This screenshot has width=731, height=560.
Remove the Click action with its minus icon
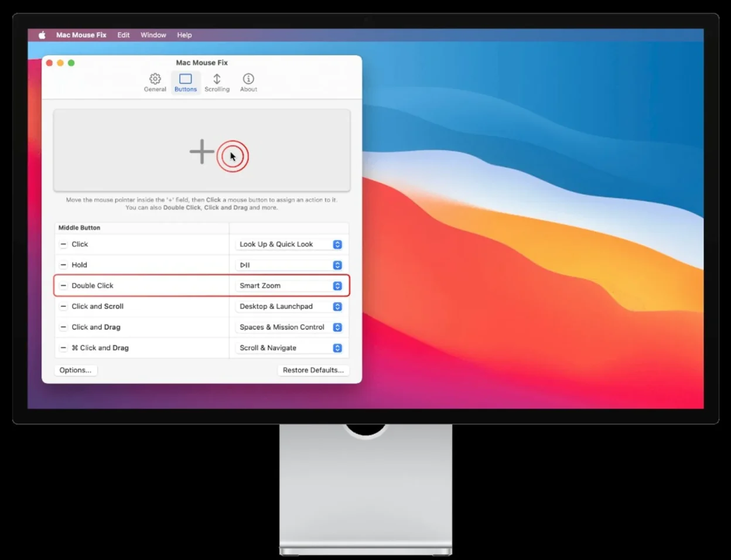[64, 244]
